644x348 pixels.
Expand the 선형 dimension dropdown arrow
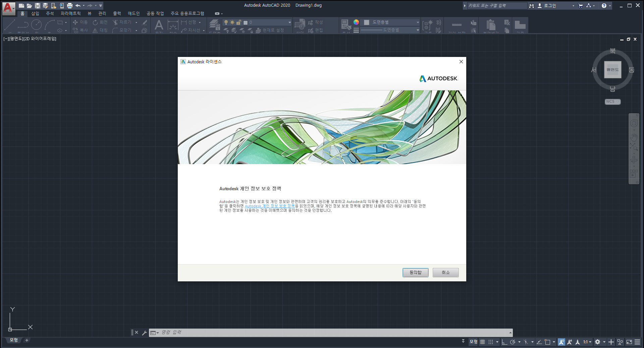(200, 22)
